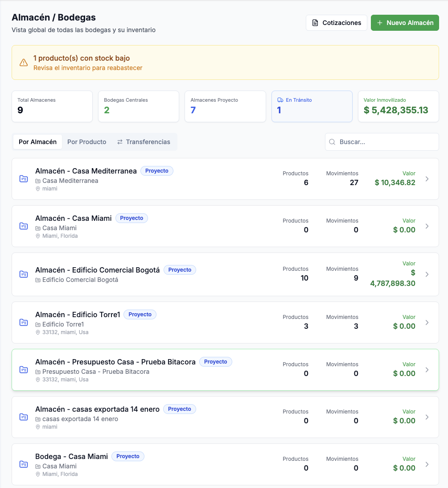Click warehouse icon of Almacén - Edificio Torre1
This screenshot has height=488, width=448.
24,323
